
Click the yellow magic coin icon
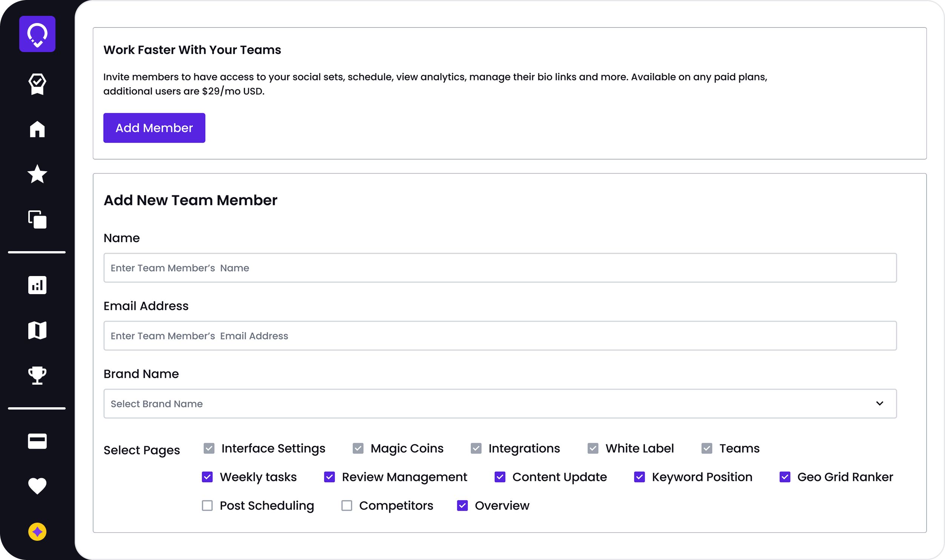(x=37, y=532)
